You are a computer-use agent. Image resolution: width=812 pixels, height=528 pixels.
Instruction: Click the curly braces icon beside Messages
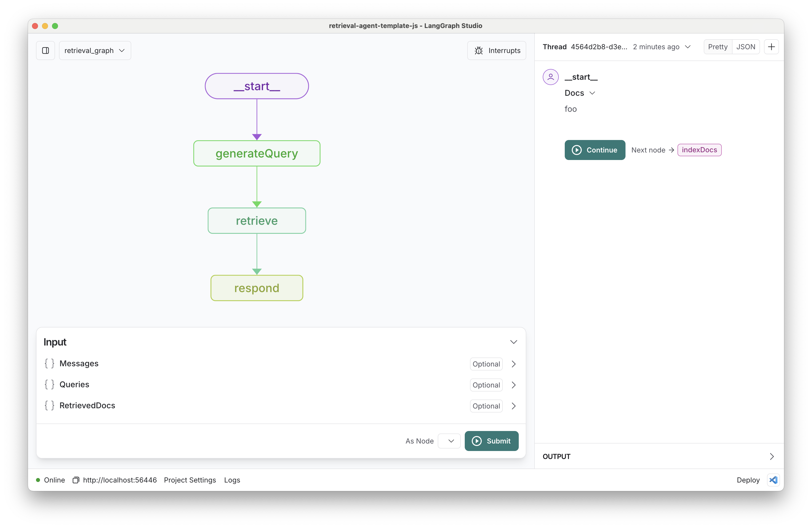tap(49, 363)
